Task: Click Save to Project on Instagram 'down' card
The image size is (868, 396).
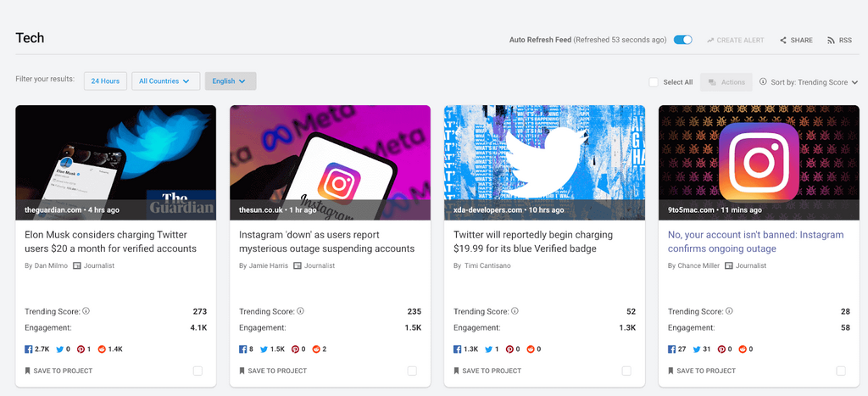Action: (278, 371)
